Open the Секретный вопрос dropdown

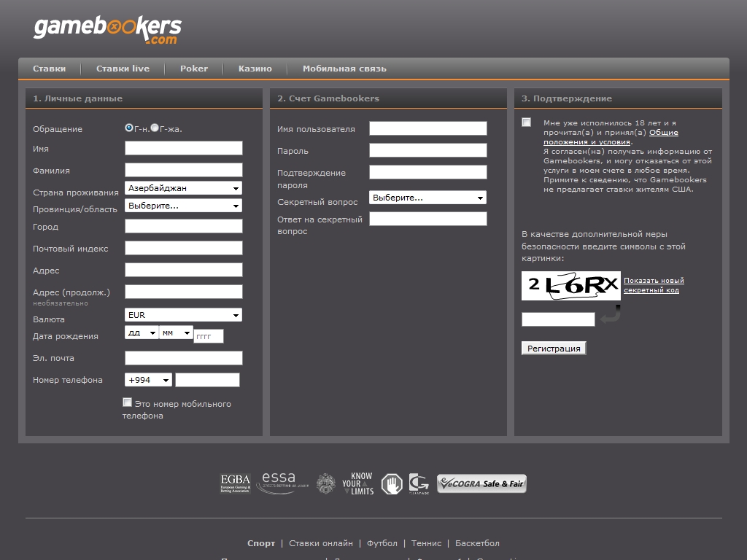click(x=427, y=198)
